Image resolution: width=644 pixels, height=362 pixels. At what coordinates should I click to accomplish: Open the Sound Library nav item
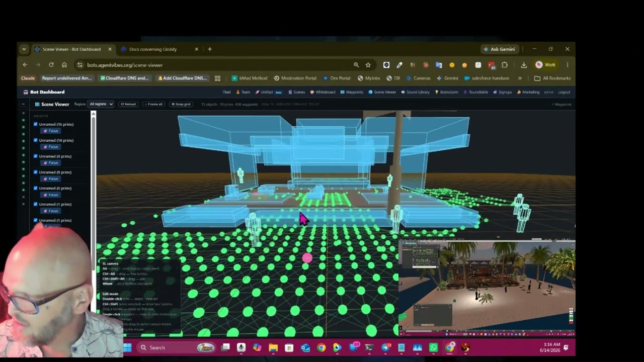(415, 92)
